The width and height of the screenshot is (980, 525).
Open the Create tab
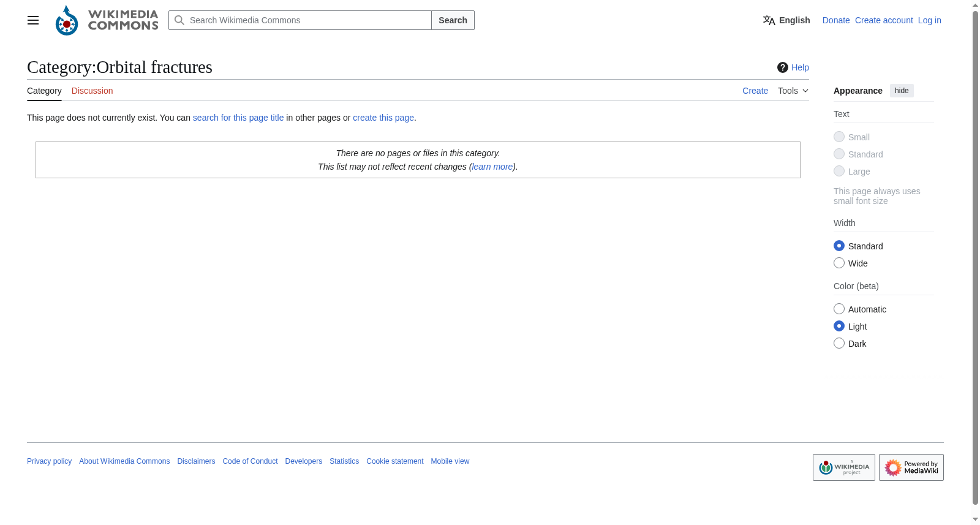[x=755, y=91]
